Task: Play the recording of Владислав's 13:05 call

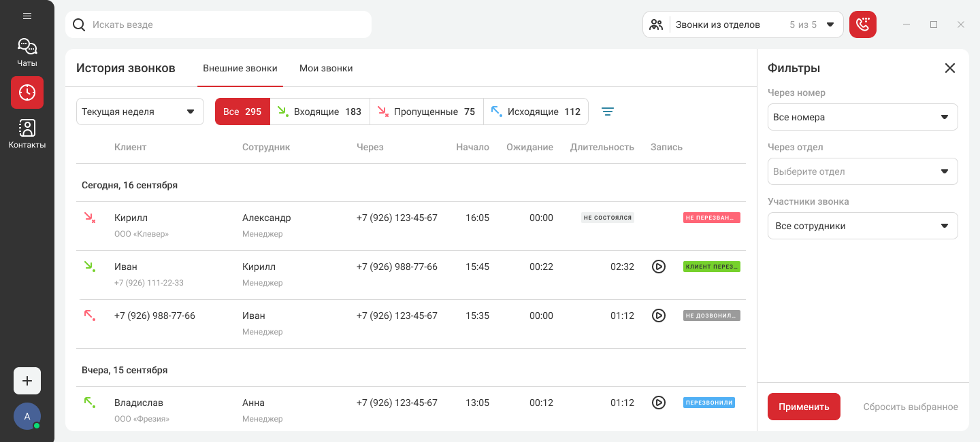Action: tap(658, 403)
